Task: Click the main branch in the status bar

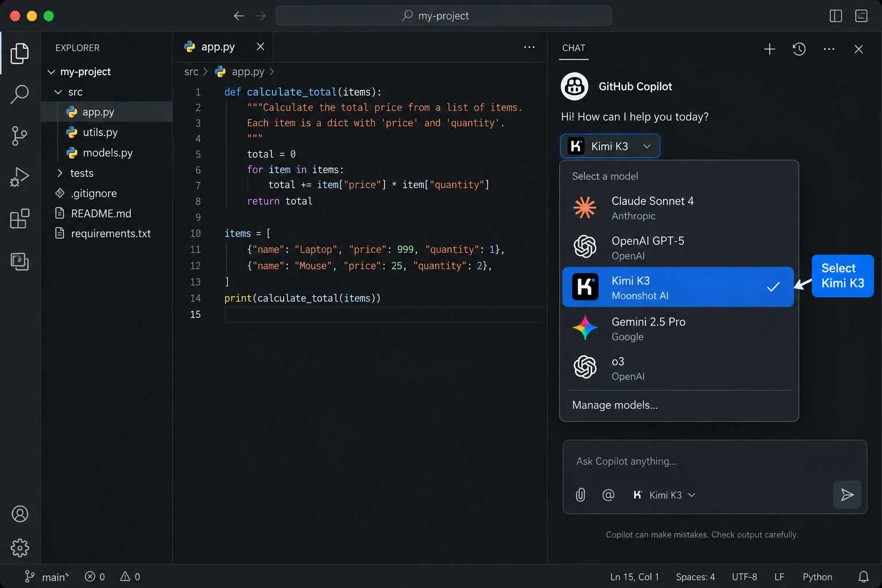Action: (x=47, y=577)
